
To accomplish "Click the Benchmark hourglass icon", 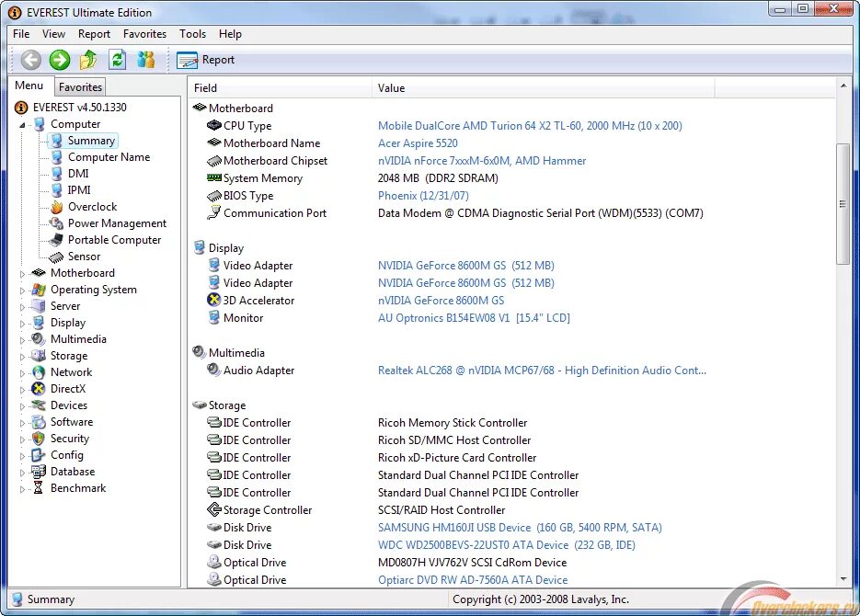I will tap(39, 488).
